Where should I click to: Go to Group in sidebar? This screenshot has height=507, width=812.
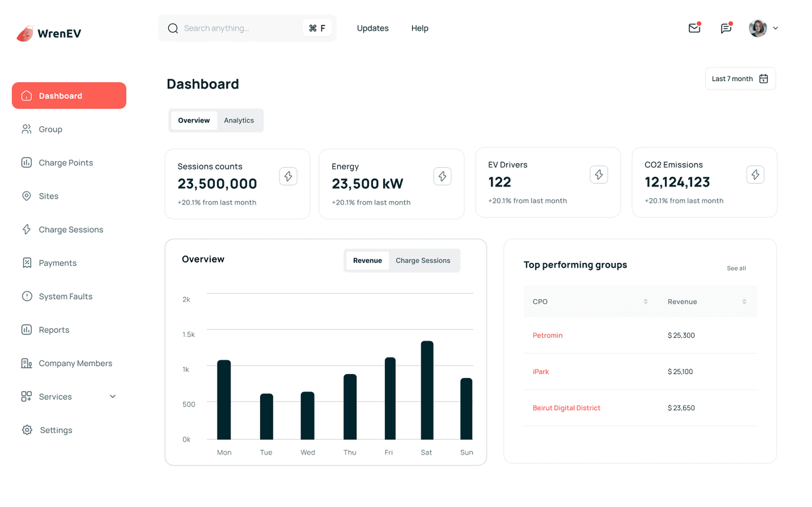coord(50,130)
